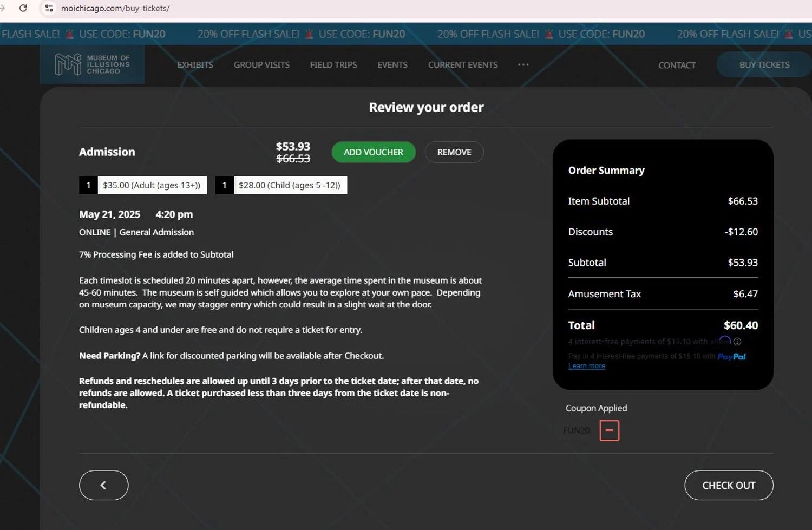Click the crossed-out price $66.53
Screen dimensions: 812x530
tap(293, 159)
